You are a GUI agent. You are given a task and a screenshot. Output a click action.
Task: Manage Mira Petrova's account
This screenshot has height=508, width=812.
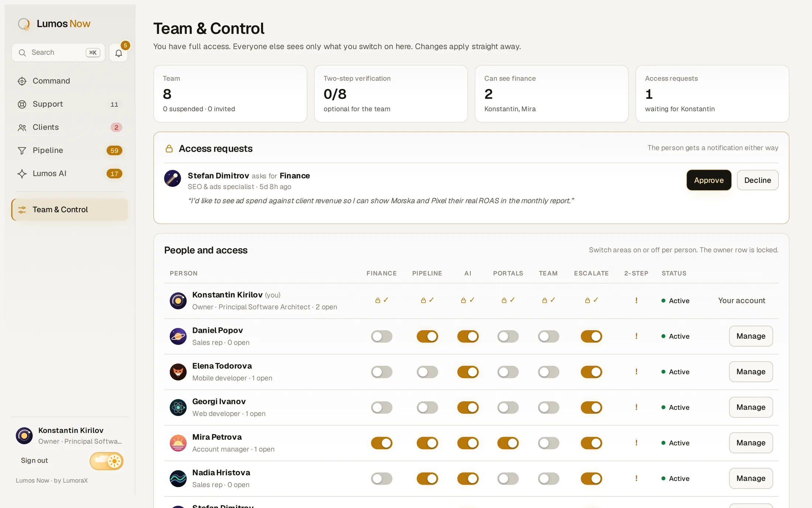(751, 443)
